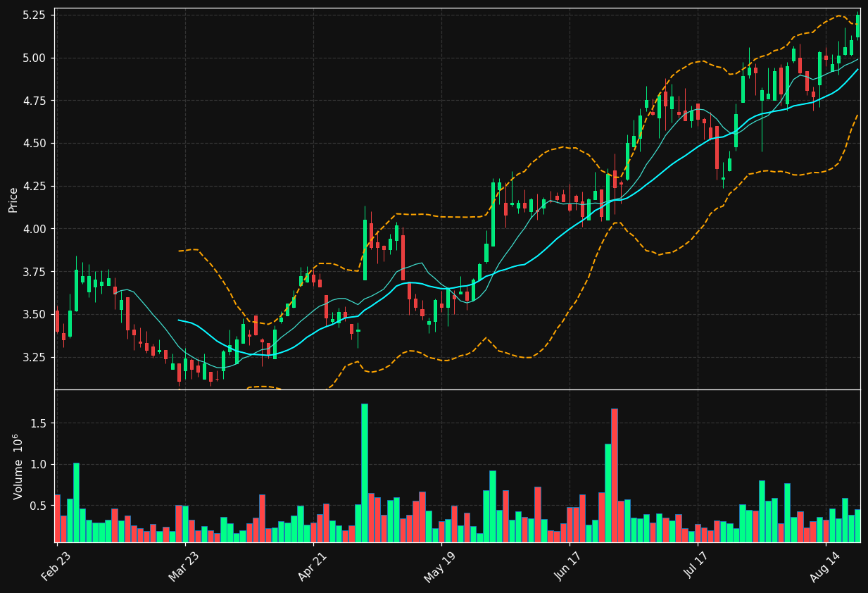Click the 5.00 price axis value
This screenshot has width=868, height=593.
[x=34, y=58]
